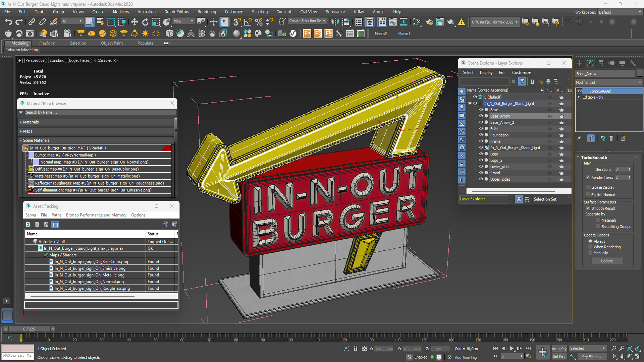The height and width of the screenshot is (362, 644).
Task: Click the Update button in TurboSmooth
Action: point(607,261)
